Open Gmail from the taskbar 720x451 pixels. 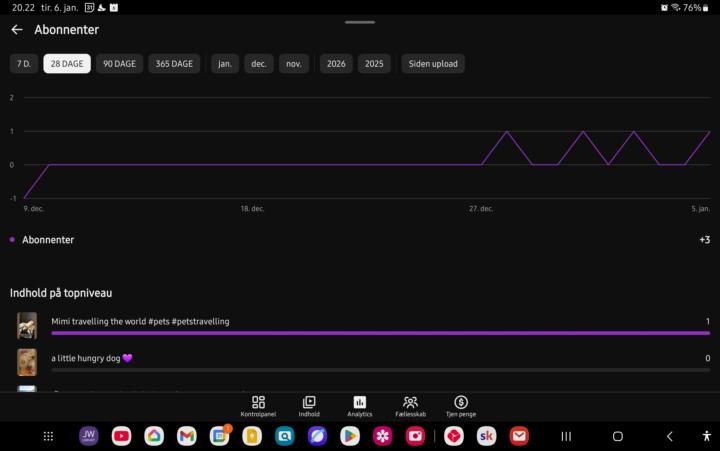click(187, 436)
